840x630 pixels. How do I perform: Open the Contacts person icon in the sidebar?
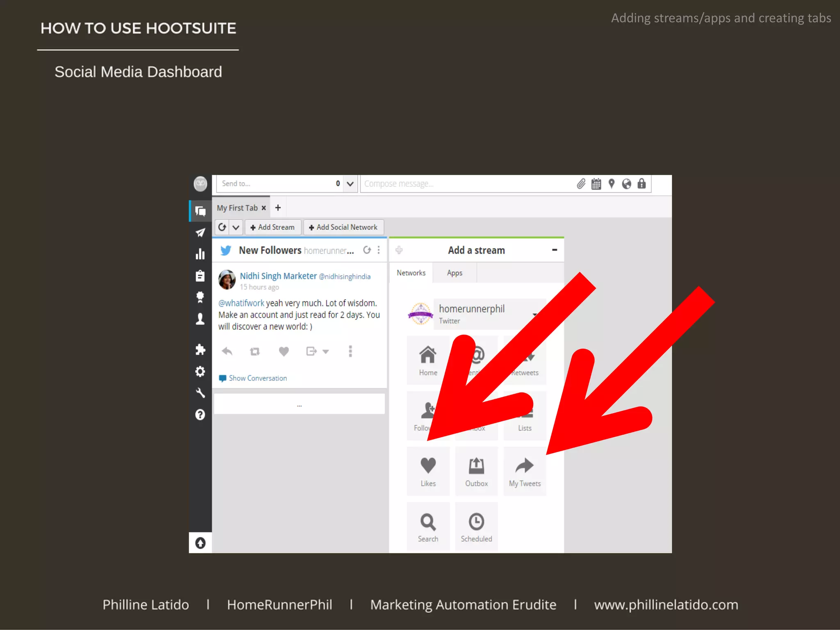click(200, 319)
